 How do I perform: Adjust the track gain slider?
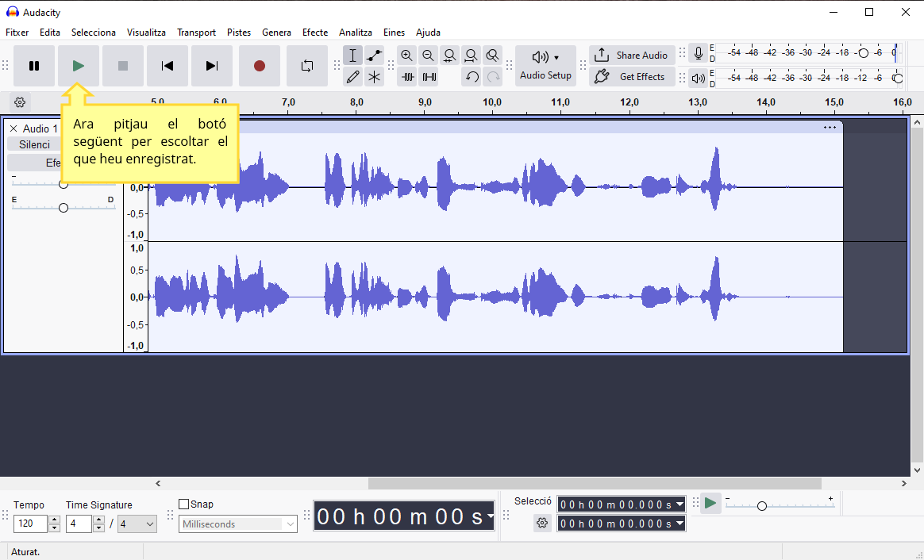[x=63, y=184]
